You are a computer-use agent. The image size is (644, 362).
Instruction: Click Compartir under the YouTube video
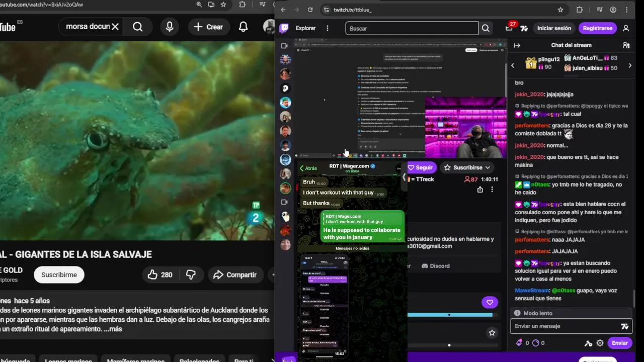coord(235,275)
